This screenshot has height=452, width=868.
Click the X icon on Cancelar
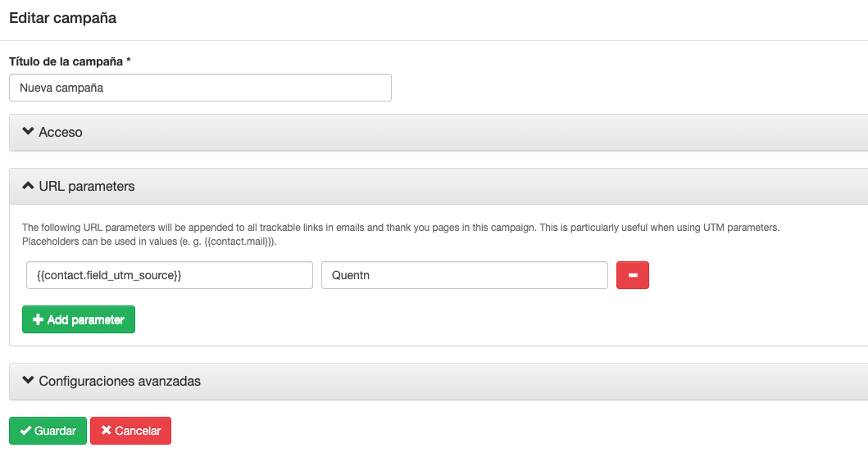pos(106,431)
